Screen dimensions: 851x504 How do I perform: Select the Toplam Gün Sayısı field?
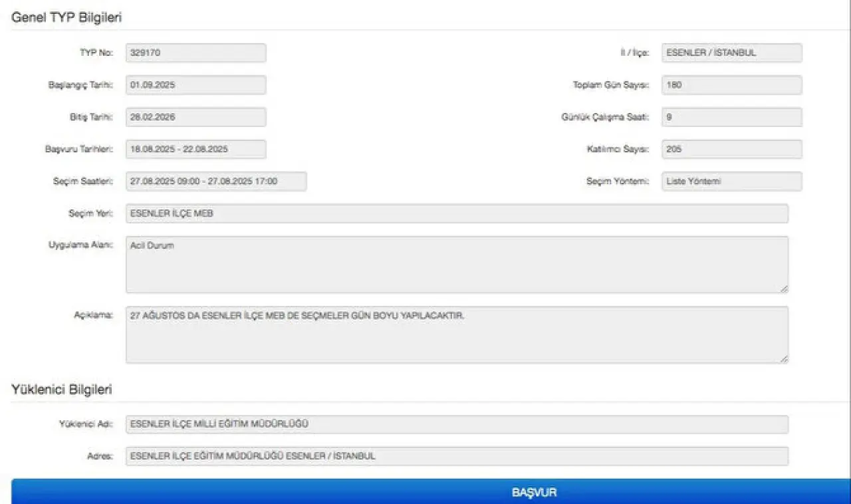click(731, 85)
